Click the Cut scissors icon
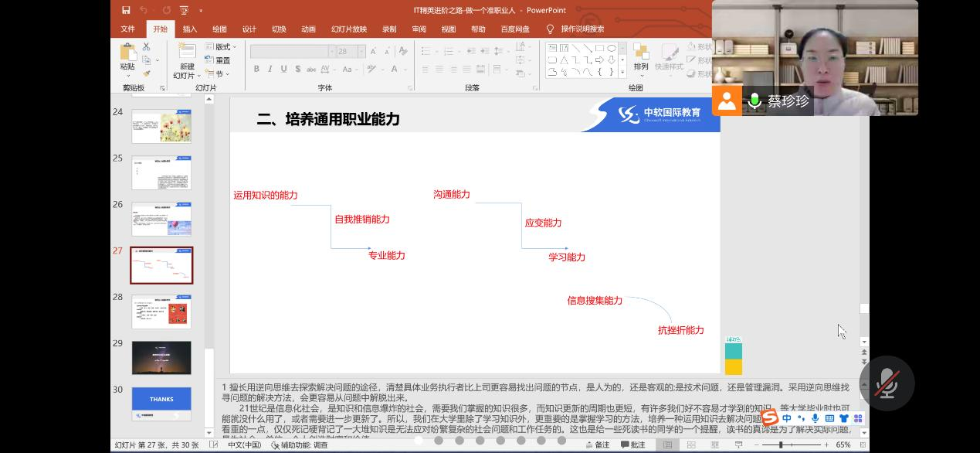Screen dimensions: 980x453 point(146,47)
